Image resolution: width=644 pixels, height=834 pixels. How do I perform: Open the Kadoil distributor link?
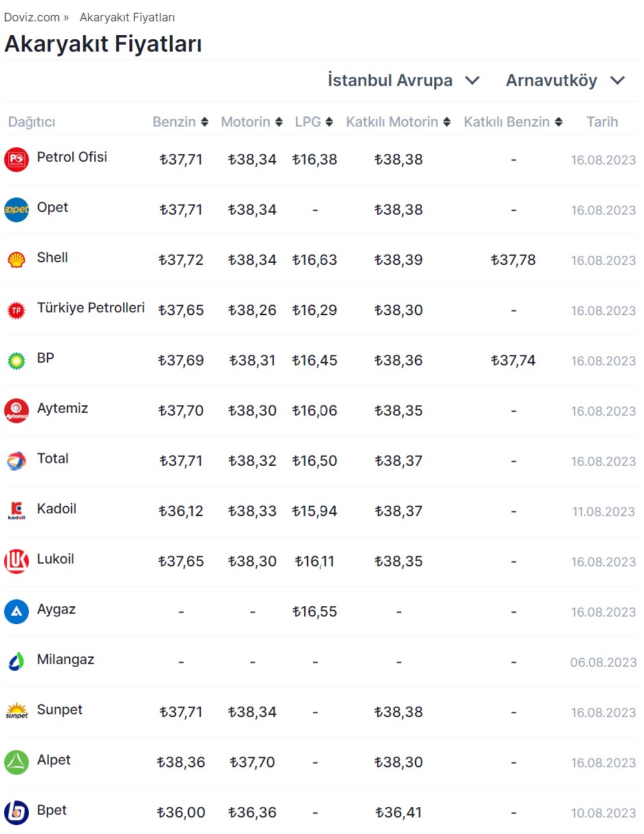(56, 509)
